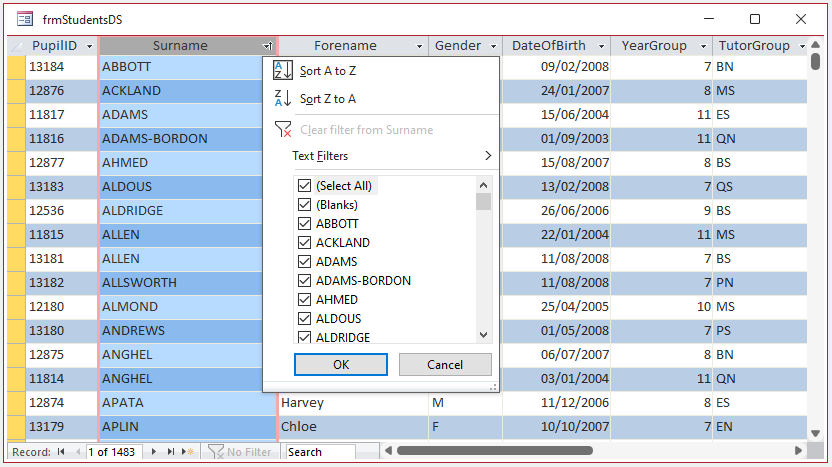
Task: Select date cell 25/04/2005
Action: 557,307
